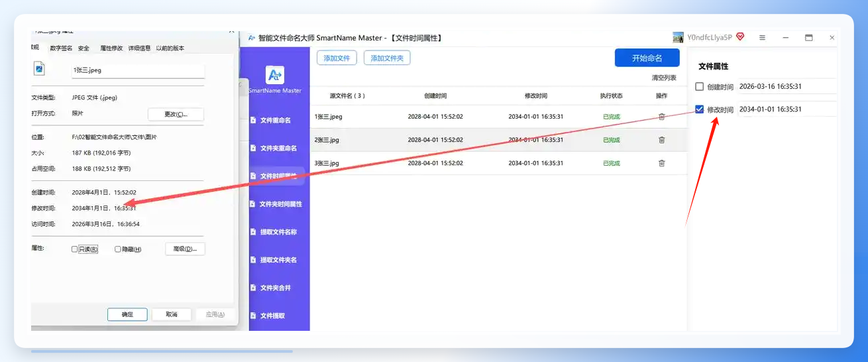Click the 源文件名 column header

pyautogui.click(x=347, y=95)
